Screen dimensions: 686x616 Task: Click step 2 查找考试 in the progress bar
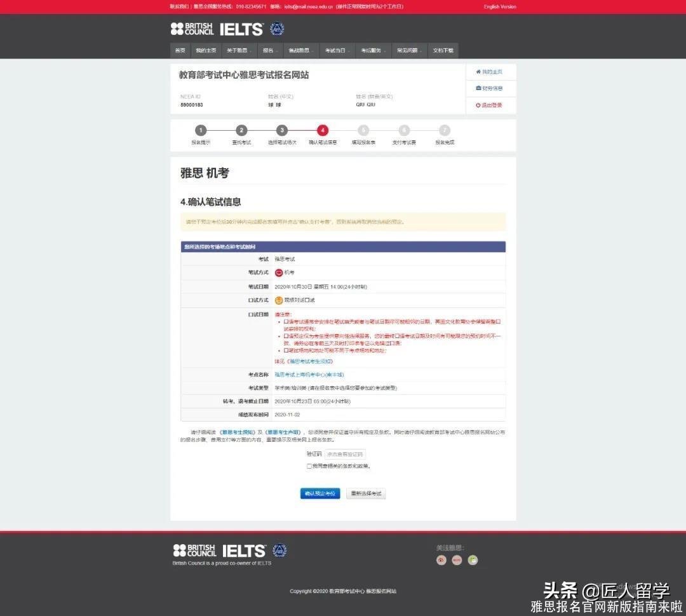pos(241,130)
